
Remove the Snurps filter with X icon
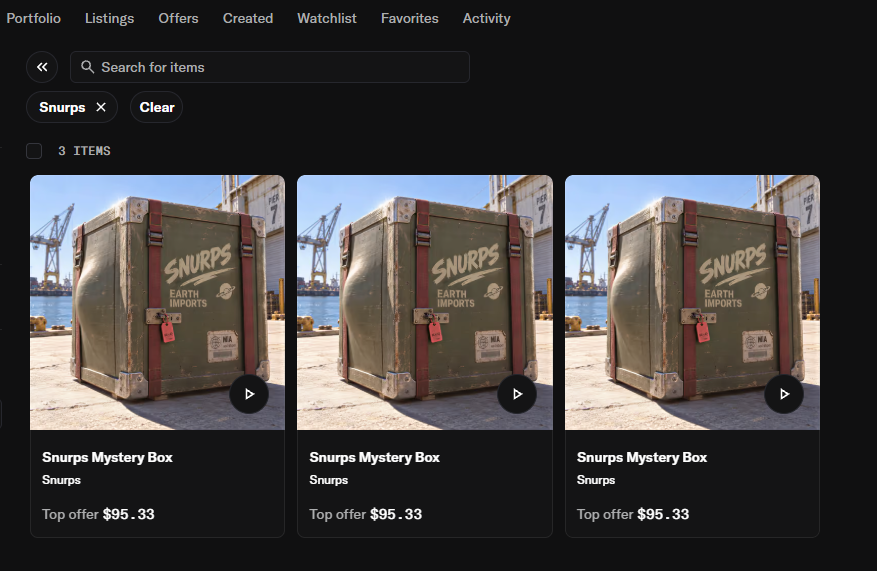click(x=101, y=107)
